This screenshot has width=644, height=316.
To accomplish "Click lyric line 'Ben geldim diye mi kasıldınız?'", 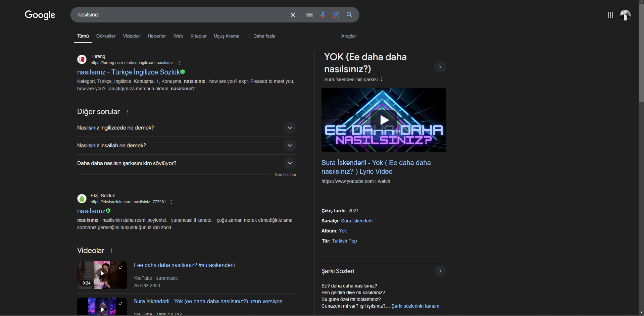I will [x=353, y=293].
